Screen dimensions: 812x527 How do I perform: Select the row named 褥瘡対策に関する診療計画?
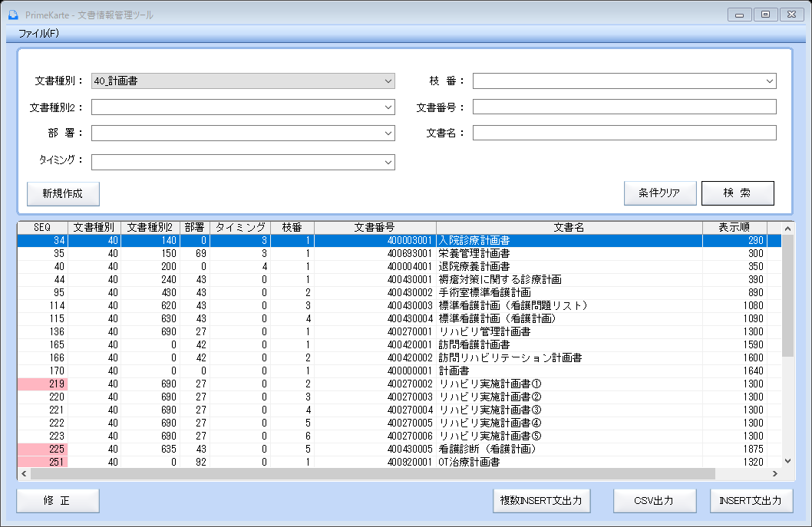(399, 279)
